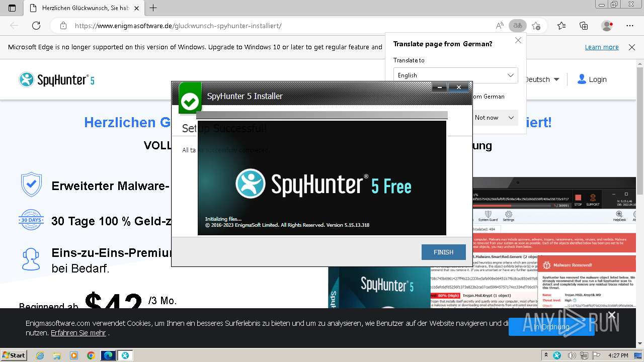
Task: Click the headset premium support icon
Action: click(x=31, y=259)
